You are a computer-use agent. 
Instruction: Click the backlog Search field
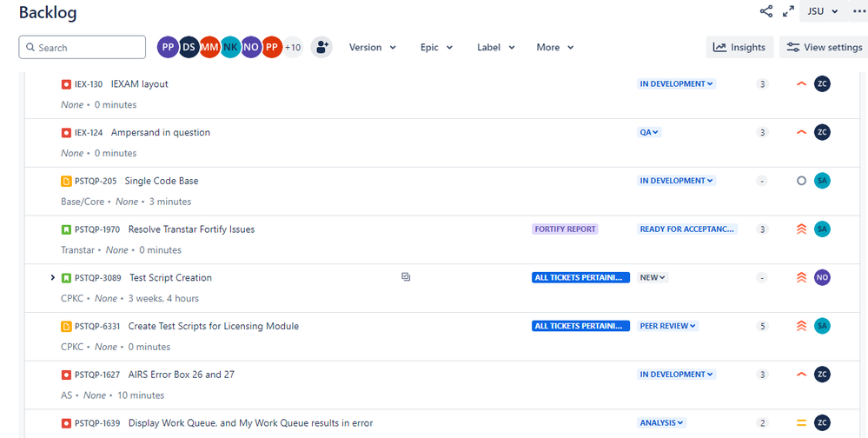(83, 47)
